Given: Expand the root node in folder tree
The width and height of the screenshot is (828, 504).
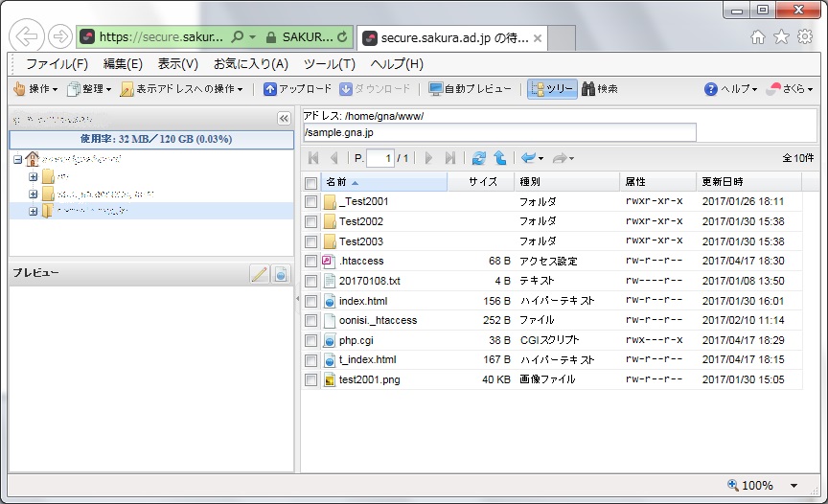Looking at the screenshot, I should 19,159.
